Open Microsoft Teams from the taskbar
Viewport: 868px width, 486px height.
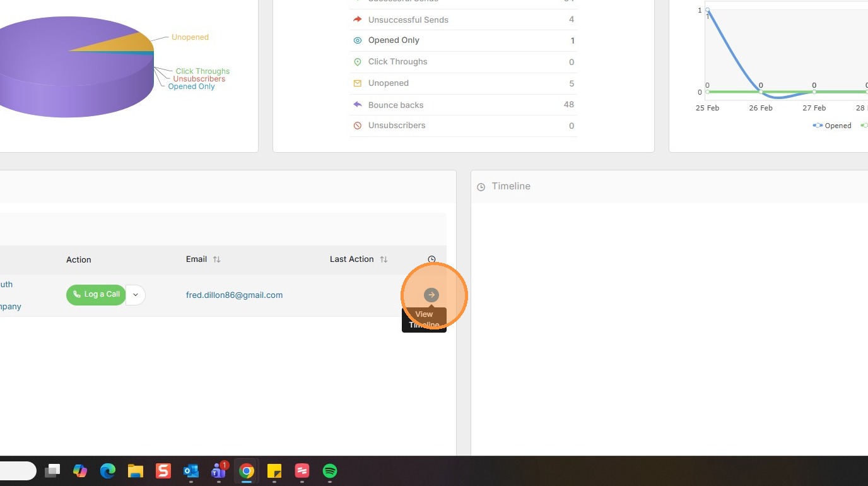click(x=219, y=471)
